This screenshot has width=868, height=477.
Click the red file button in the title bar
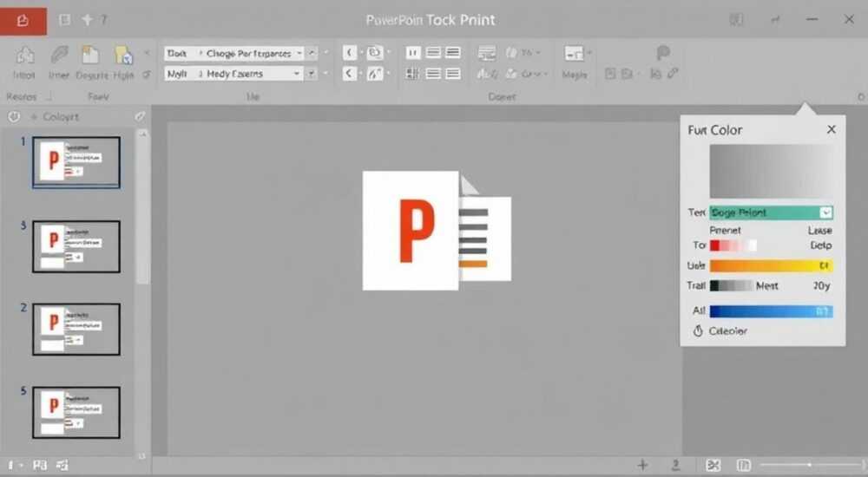(23, 21)
